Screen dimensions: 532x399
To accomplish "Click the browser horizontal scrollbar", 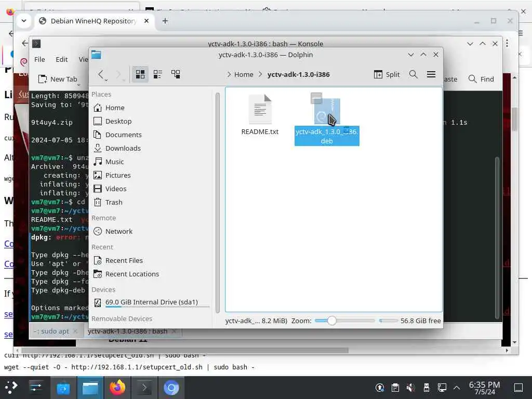I will click(x=185, y=350).
